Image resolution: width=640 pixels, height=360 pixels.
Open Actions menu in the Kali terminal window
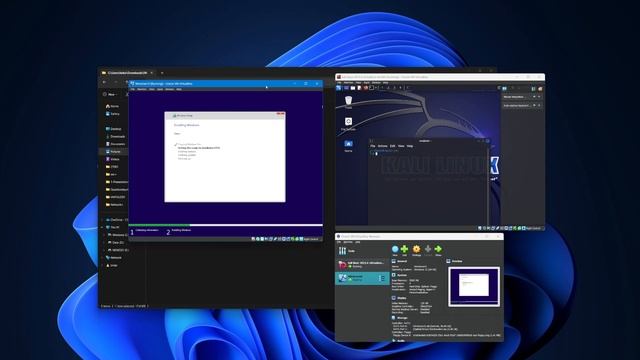click(x=382, y=146)
